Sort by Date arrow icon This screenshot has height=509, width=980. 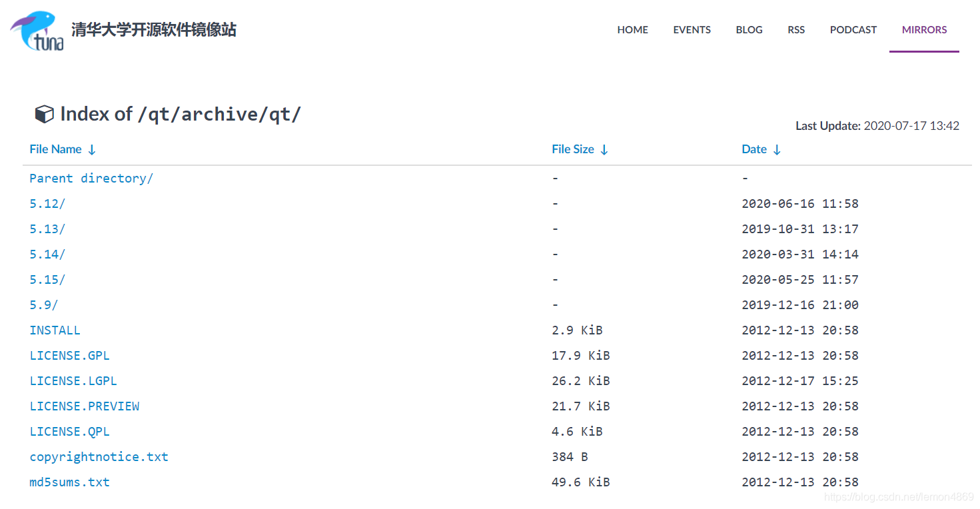pos(777,150)
